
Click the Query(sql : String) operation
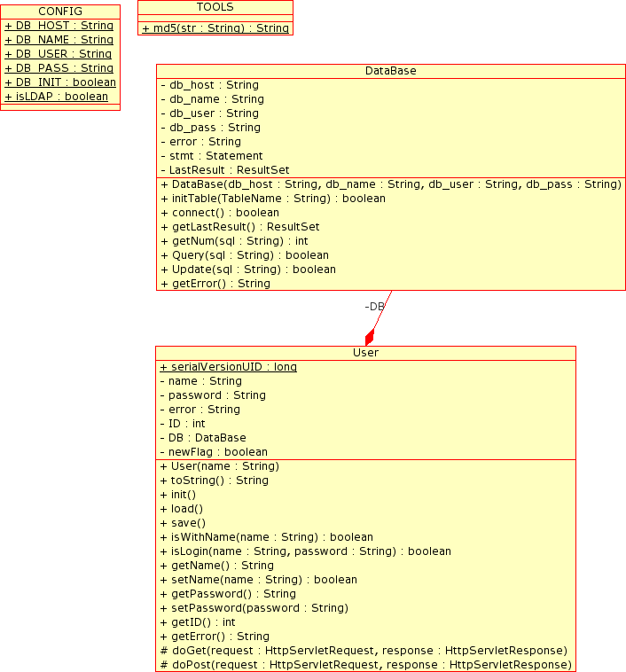(245, 255)
